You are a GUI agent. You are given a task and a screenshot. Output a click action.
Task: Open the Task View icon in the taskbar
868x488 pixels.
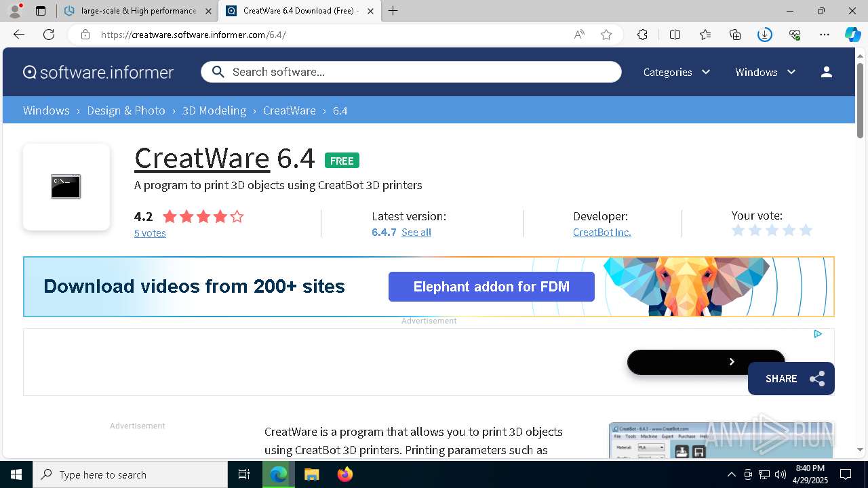pos(244,474)
